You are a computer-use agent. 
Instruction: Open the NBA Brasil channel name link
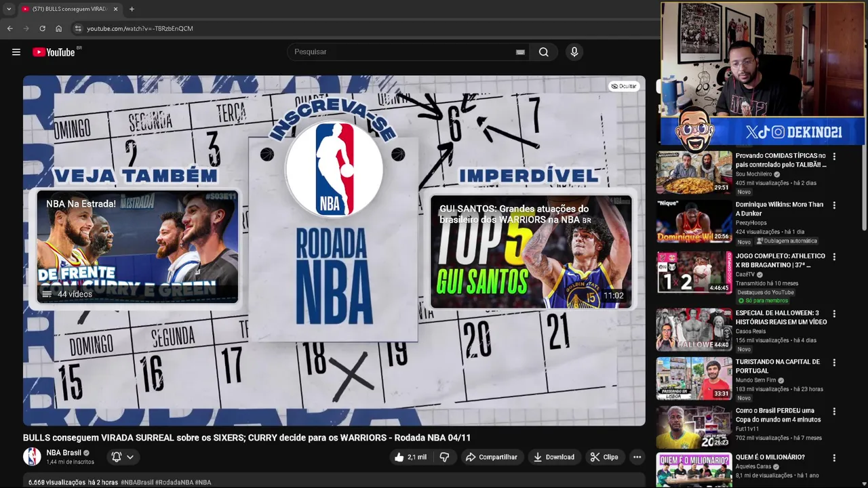point(64,453)
